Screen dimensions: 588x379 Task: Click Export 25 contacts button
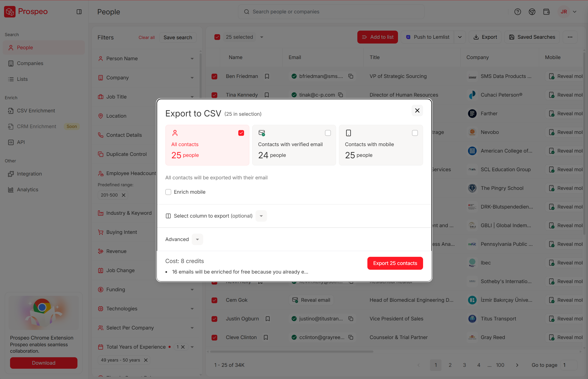[x=395, y=263]
